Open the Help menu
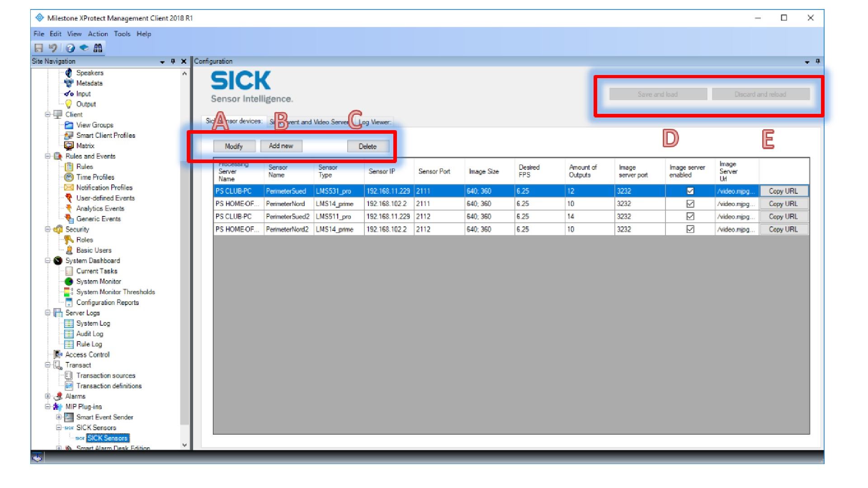868x488 pixels. click(x=144, y=34)
